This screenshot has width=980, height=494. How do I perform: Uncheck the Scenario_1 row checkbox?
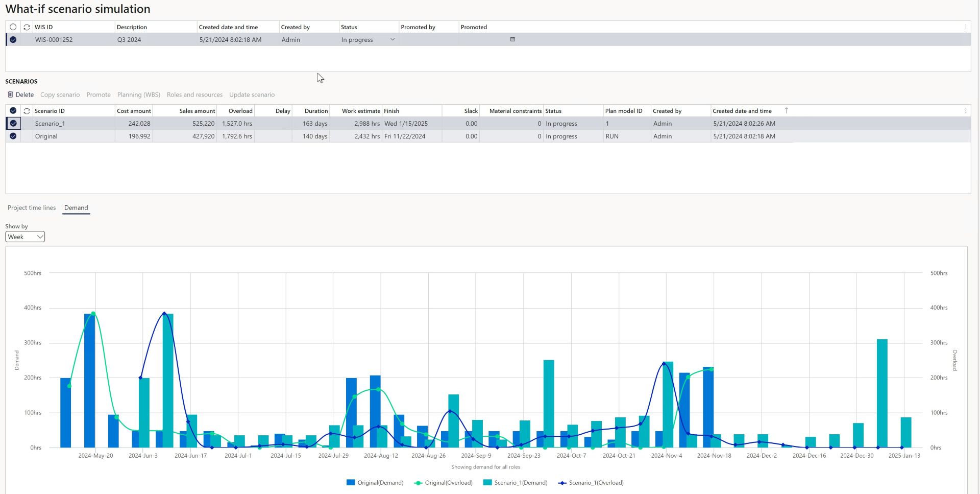pyautogui.click(x=13, y=123)
